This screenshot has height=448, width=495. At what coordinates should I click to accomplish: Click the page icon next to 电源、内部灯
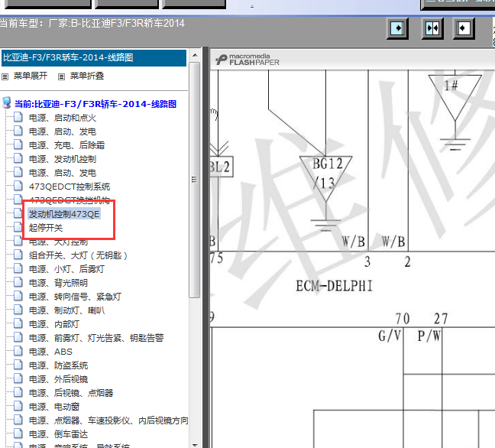[x=18, y=323]
